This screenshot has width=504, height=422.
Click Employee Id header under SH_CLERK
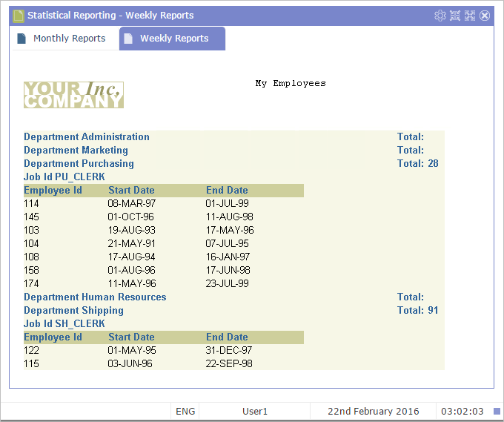pos(53,337)
